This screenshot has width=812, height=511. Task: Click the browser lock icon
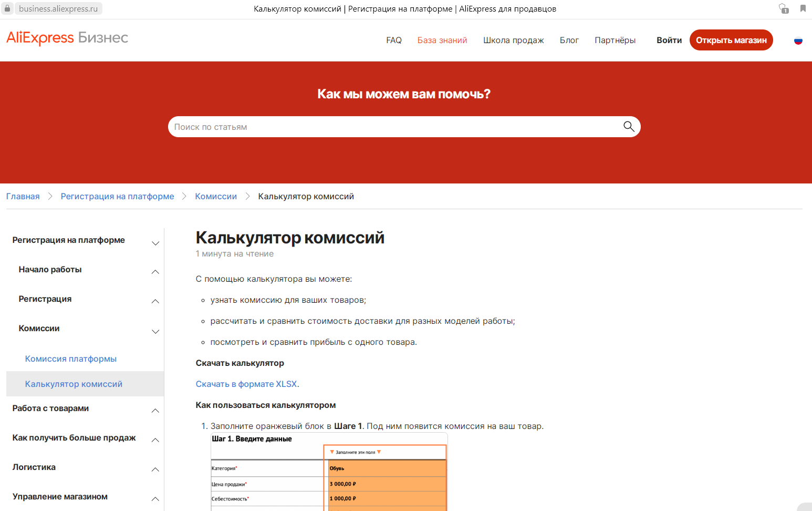[7, 8]
